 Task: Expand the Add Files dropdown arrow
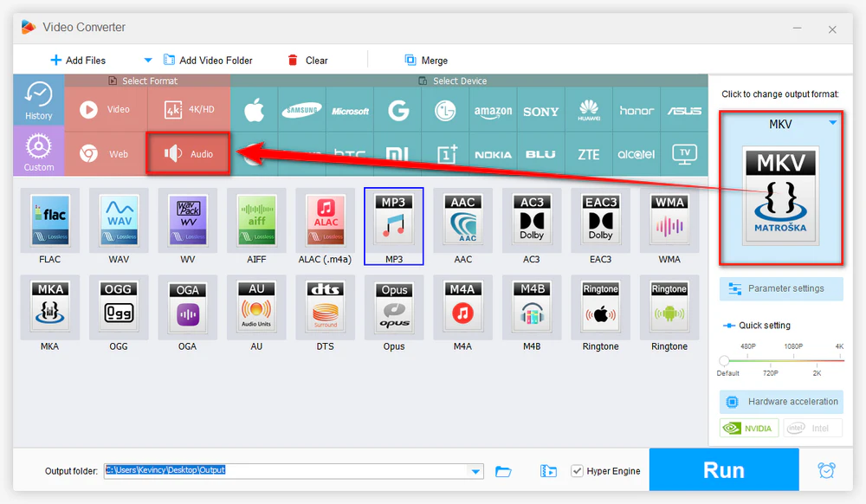coord(147,60)
